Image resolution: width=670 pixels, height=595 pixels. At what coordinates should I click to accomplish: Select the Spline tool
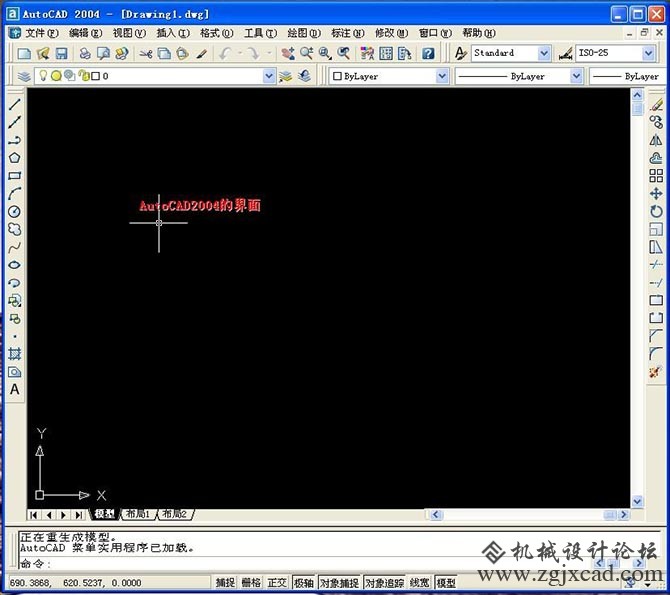click(x=15, y=247)
